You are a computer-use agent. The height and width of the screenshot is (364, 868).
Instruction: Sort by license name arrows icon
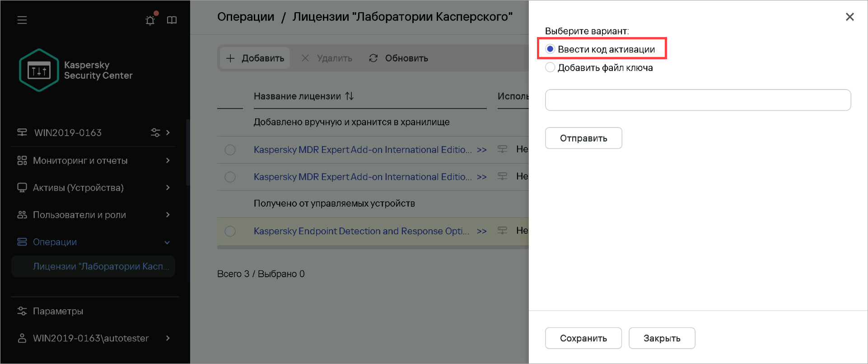click(x=349, y=96)
